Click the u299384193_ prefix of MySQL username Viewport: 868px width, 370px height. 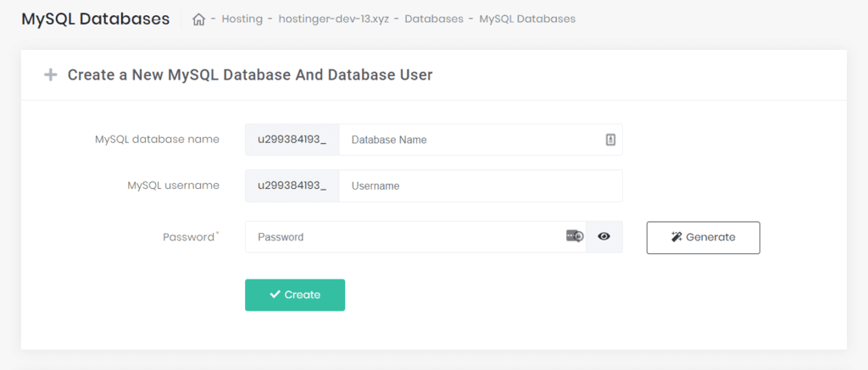point(292,185)
